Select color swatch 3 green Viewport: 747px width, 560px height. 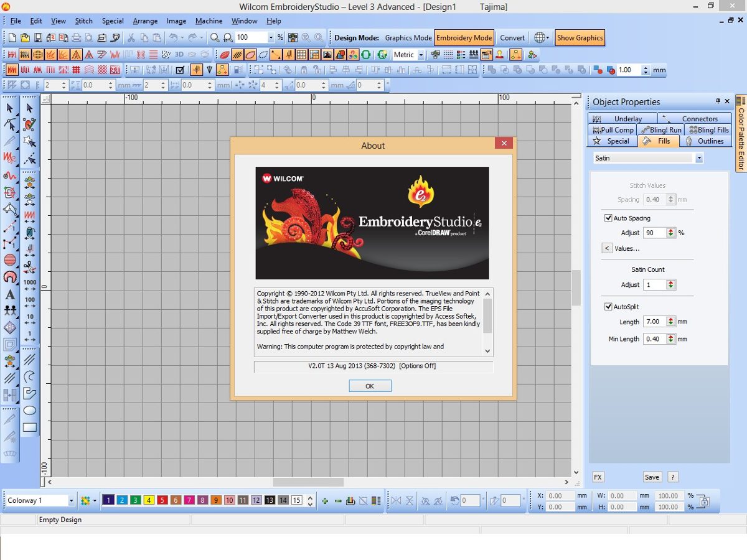point(135,500)
